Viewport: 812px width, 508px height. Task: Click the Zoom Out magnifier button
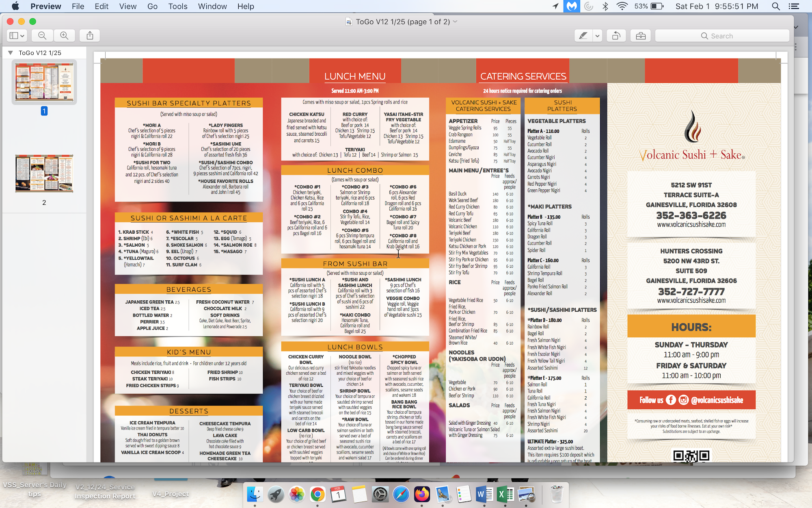[42, 36]
